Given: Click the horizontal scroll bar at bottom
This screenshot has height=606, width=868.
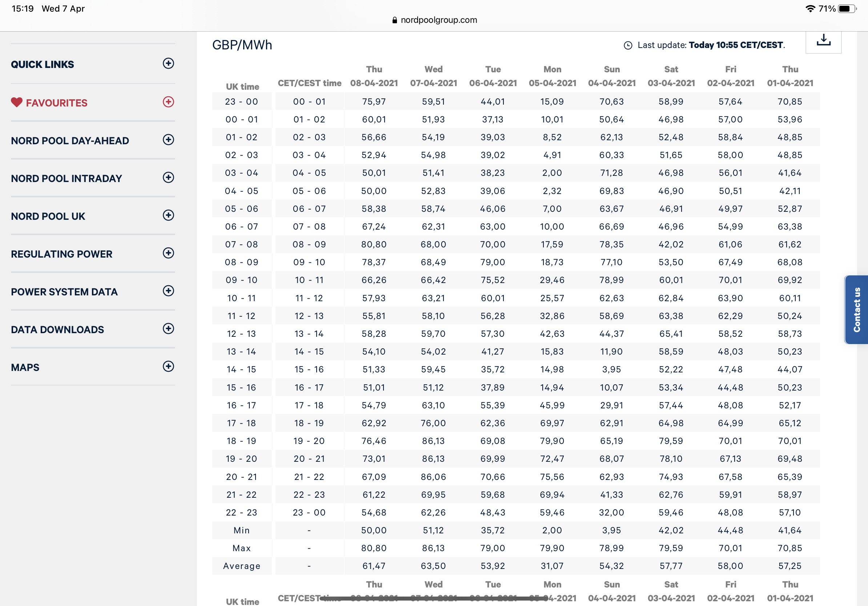Looking at the screenshot, I should [434, 598].
